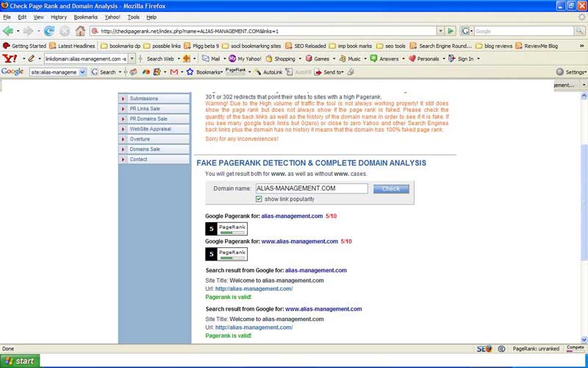Open the History menu

pos(59,17)
